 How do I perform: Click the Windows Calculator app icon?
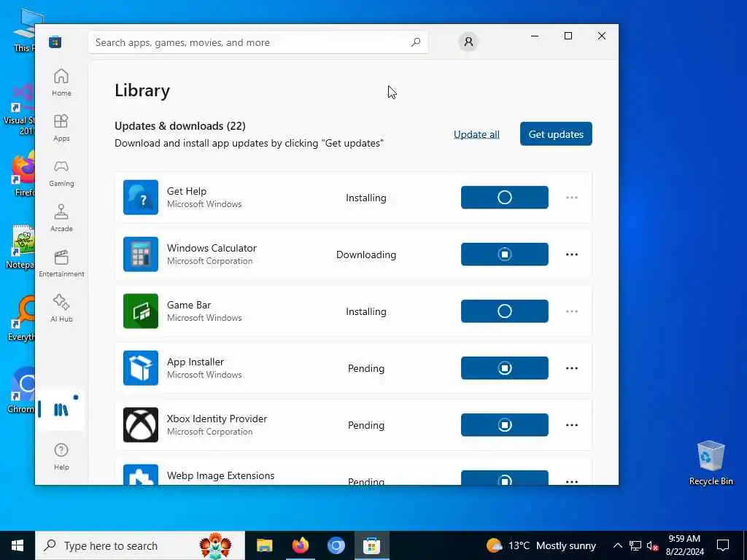click(141, 254)
